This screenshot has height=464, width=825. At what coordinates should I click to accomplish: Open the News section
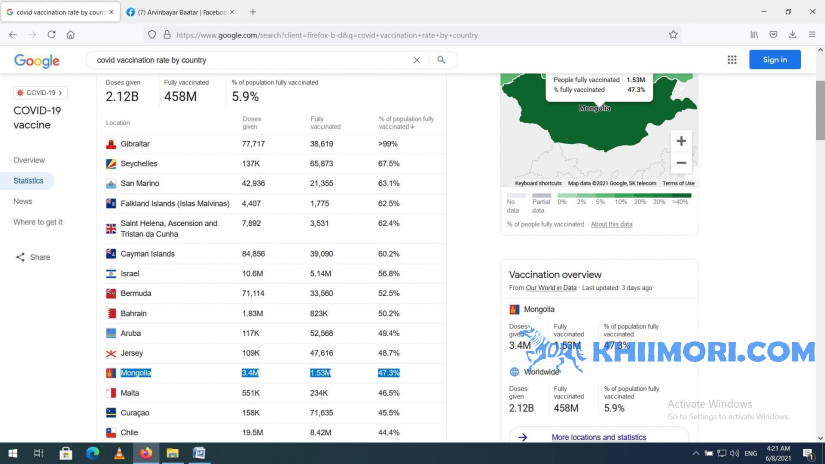point(23,201)
